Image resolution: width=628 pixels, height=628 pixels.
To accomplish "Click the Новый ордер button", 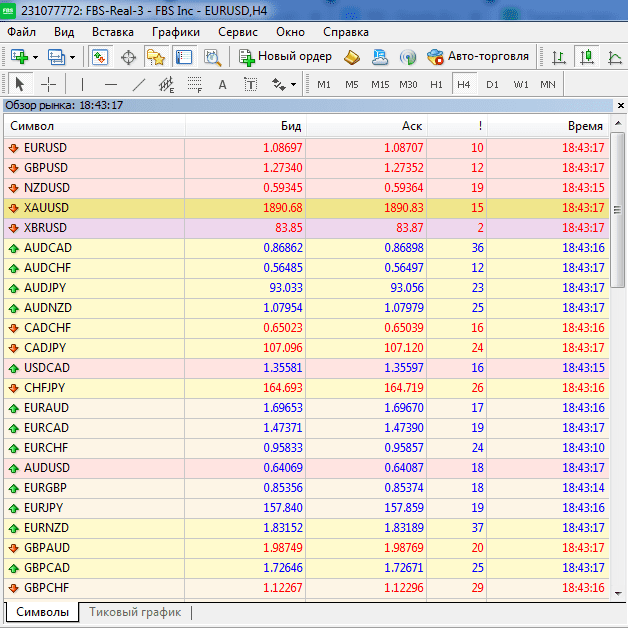I will 285,56.
